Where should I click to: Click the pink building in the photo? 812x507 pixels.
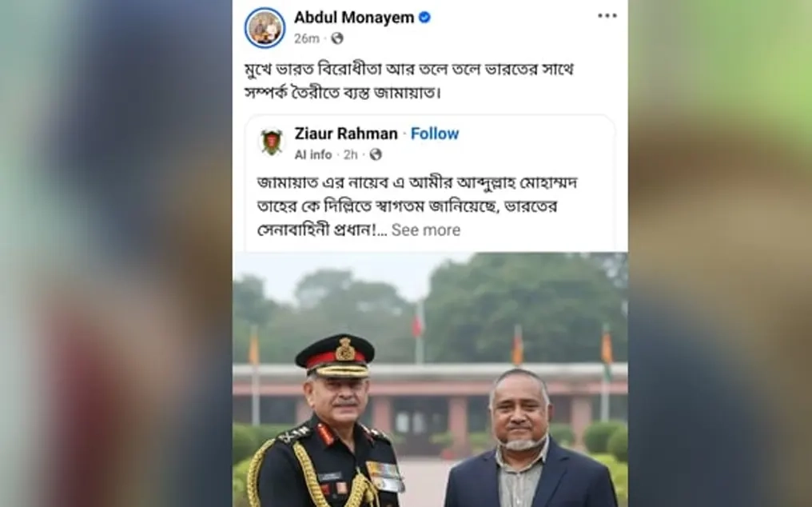pyautogui.click(x=430, y=401)
